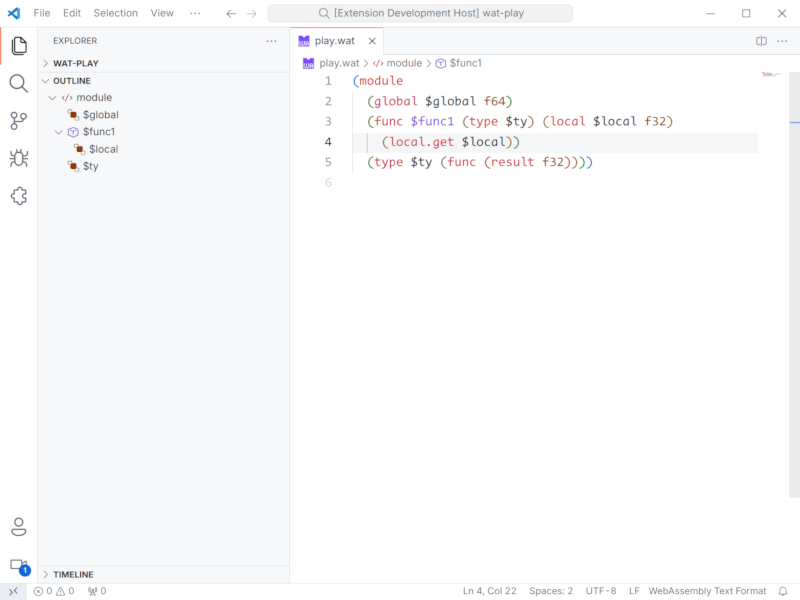Click the remote window indicator icon
The height and width of the screenshot is (600, 800).
tap(13, 591)
